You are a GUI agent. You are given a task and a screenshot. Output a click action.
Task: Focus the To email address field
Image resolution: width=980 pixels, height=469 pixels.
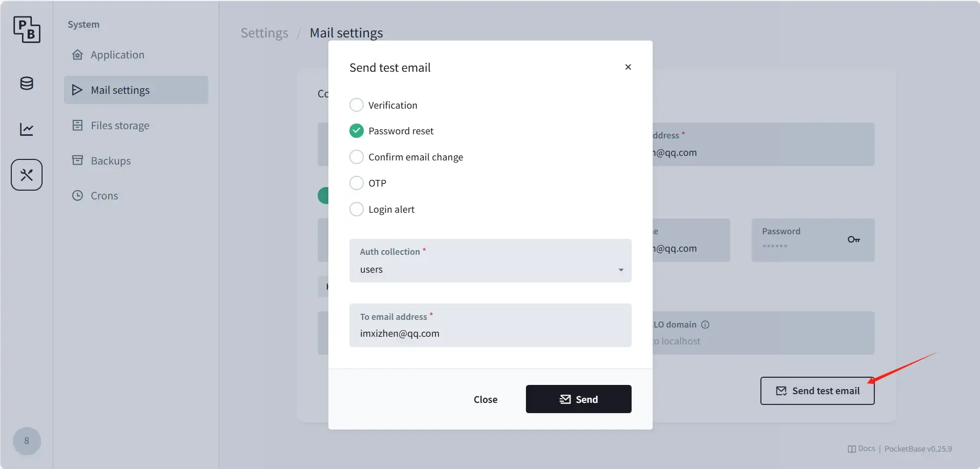[x=491, y=325]
